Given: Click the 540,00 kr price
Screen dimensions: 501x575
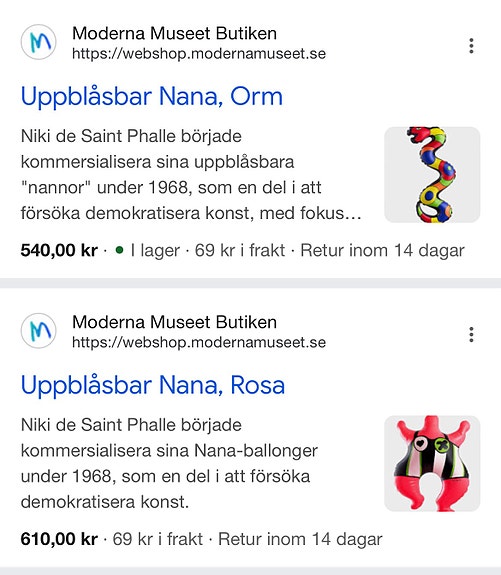Looking at the screenshot, I should coord(59,250).
